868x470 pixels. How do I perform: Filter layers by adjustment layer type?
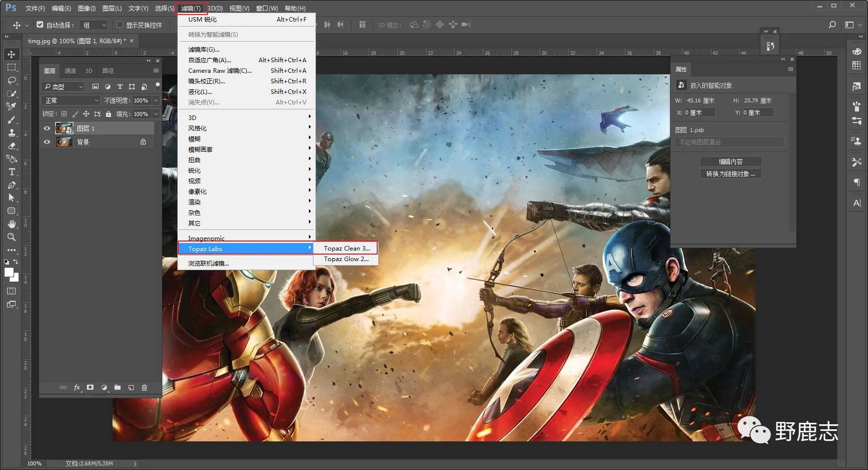pyautogui.click(x=107, y=87)
